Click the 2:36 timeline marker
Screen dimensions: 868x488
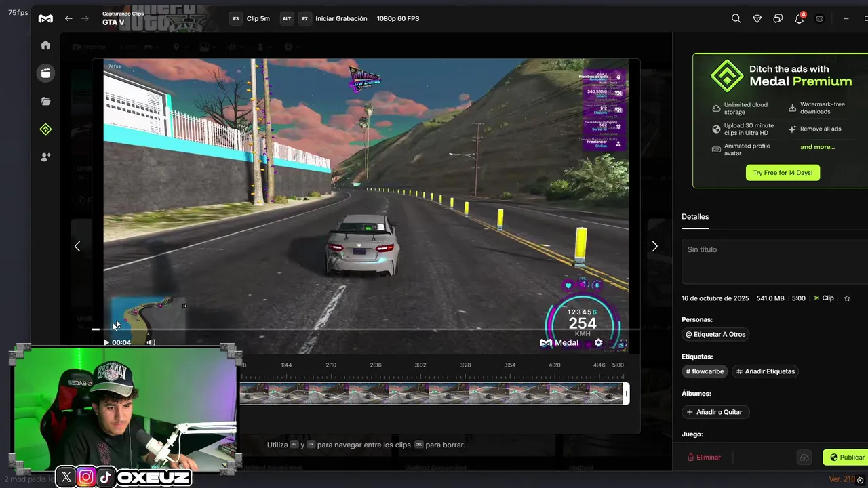(376, 365)
